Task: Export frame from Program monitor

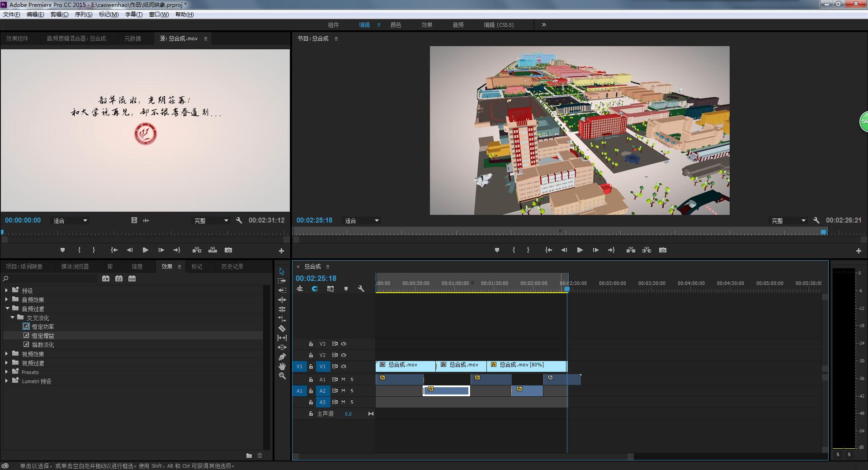Action: point(663,250)
